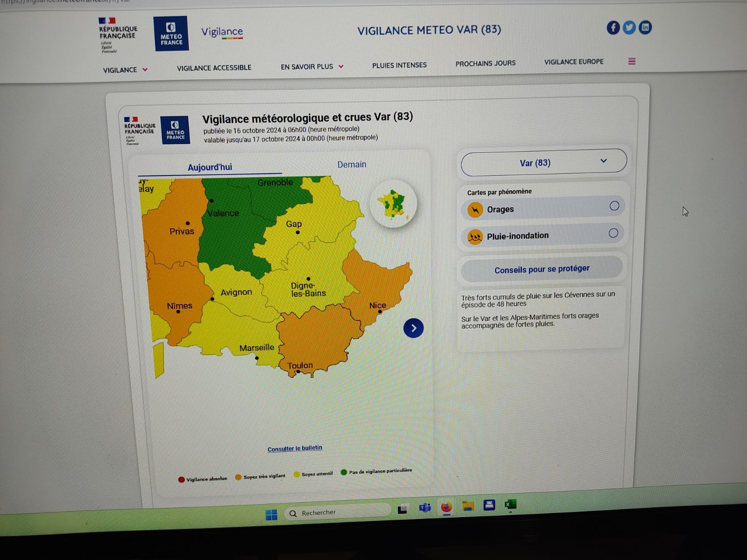The height and width of the screenshot is (560, 747).
Task: Click the Twitter icon in header
Action: pos(629,28)
